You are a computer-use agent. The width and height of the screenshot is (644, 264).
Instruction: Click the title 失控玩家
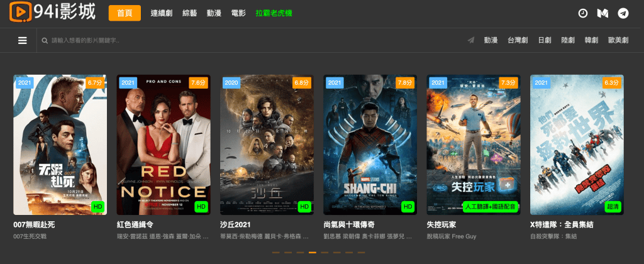click(441, 225)
